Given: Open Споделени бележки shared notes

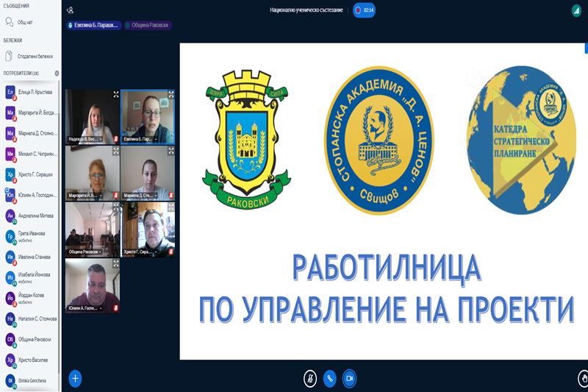Looking at the screenshot, I should [29, 57].
